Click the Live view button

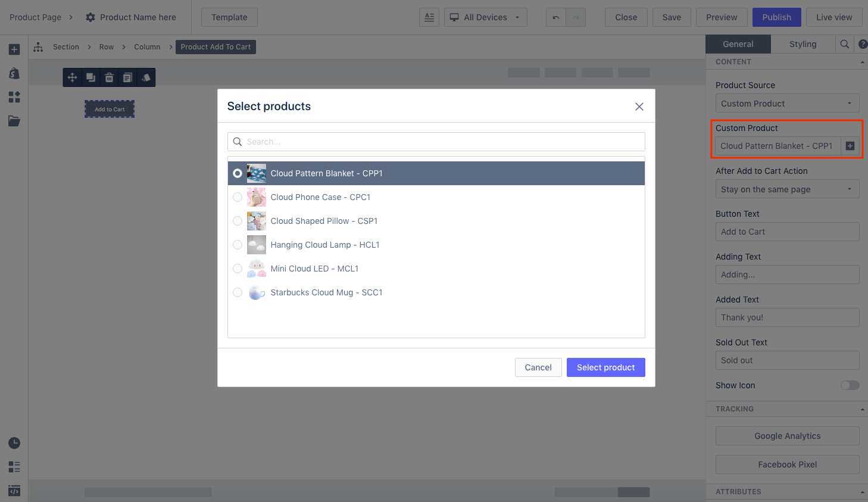pos(834,17)
